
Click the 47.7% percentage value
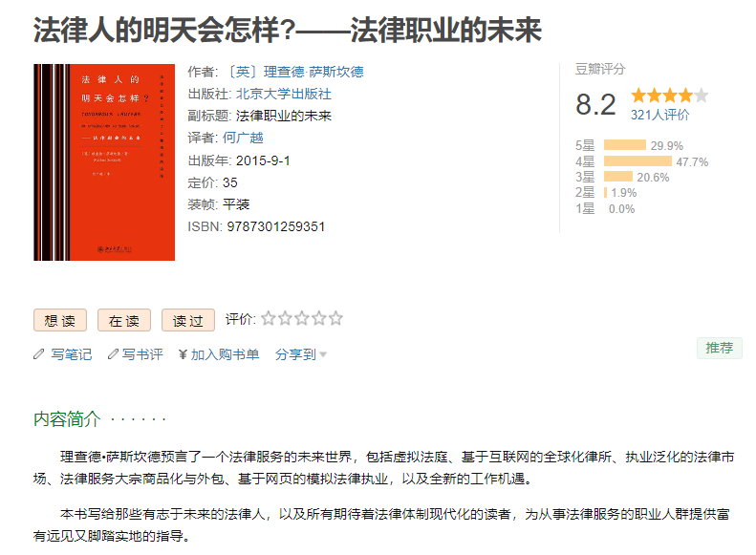[692, 161]
